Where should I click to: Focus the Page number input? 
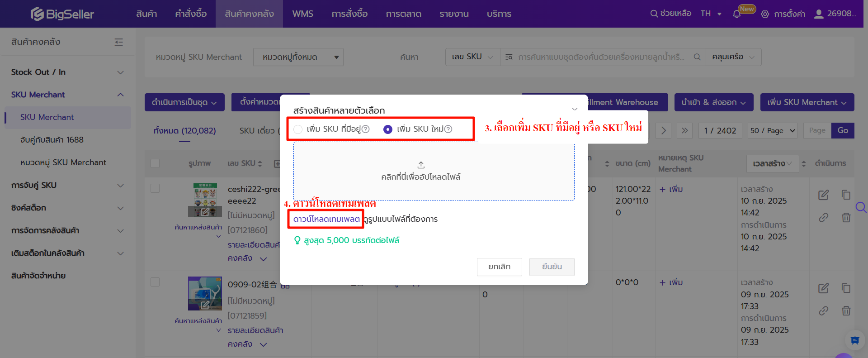[817, 130]
